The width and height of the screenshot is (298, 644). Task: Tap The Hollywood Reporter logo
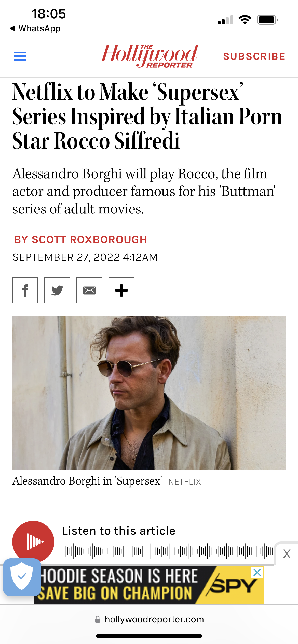[149, 56]
